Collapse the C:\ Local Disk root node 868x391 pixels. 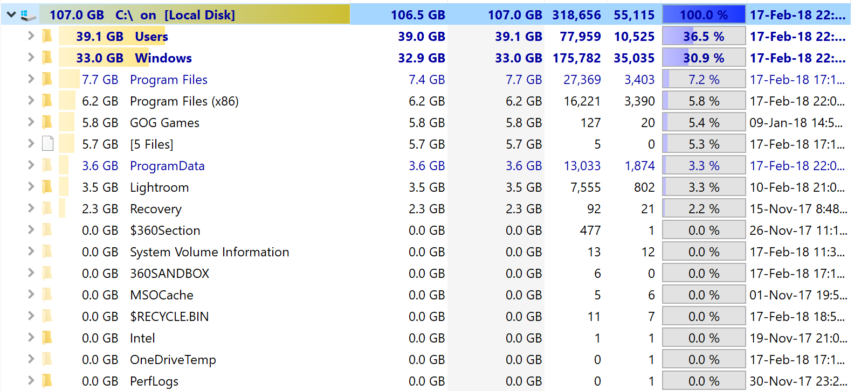(11, 15)
